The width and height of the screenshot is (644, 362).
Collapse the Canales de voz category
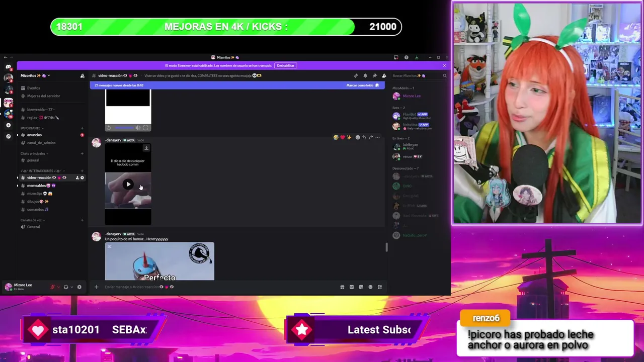[32, 220]
